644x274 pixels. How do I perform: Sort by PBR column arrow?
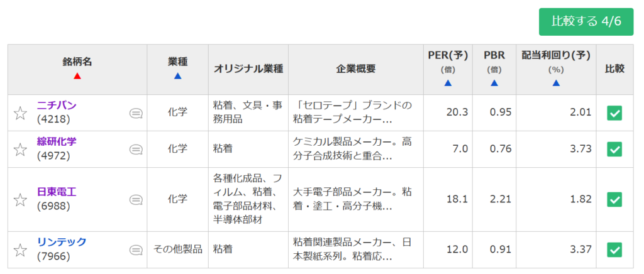point(494,83)
